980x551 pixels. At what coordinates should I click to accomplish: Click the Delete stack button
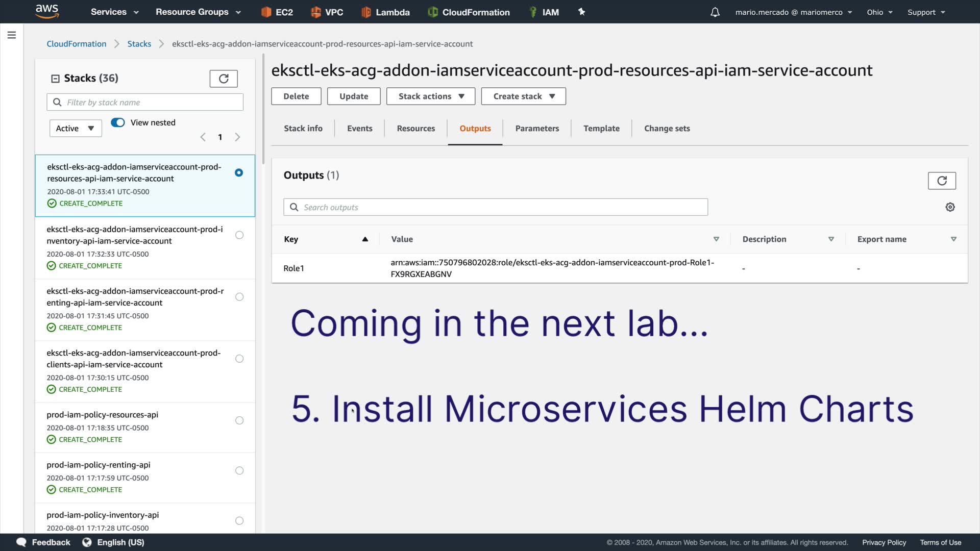coord(296,96)
